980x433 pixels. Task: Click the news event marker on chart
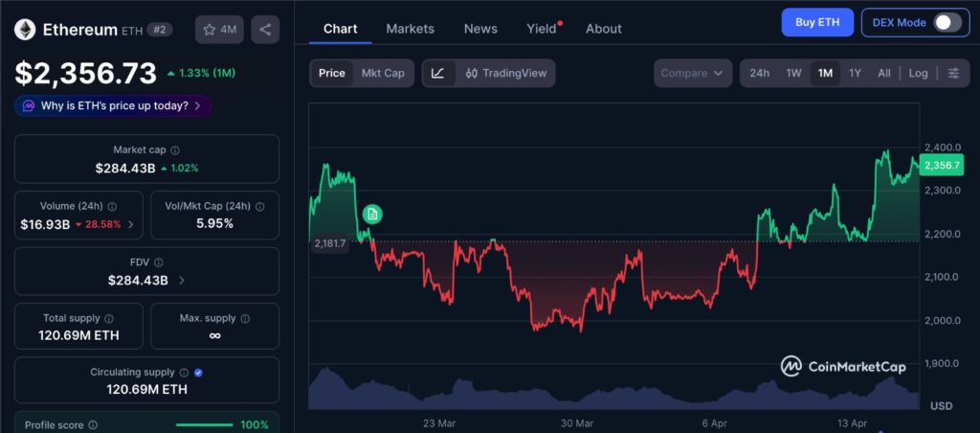tap(372, 215)
